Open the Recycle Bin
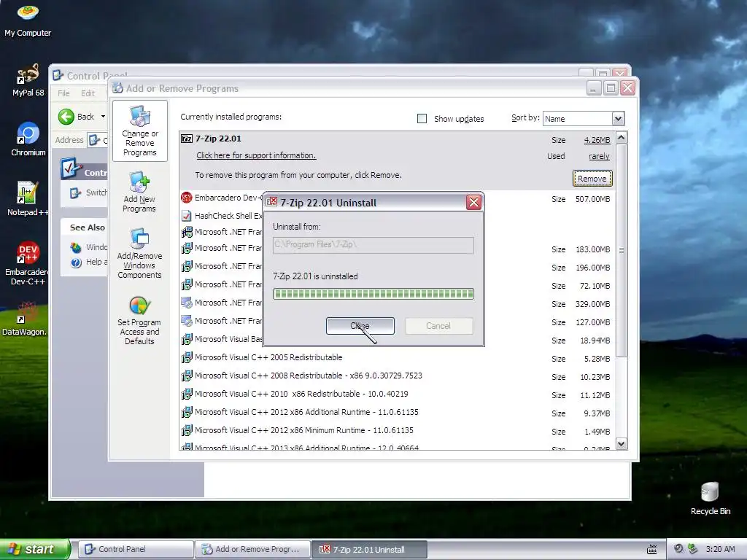This screenshot has width=747, height=560. coord(710,499)
